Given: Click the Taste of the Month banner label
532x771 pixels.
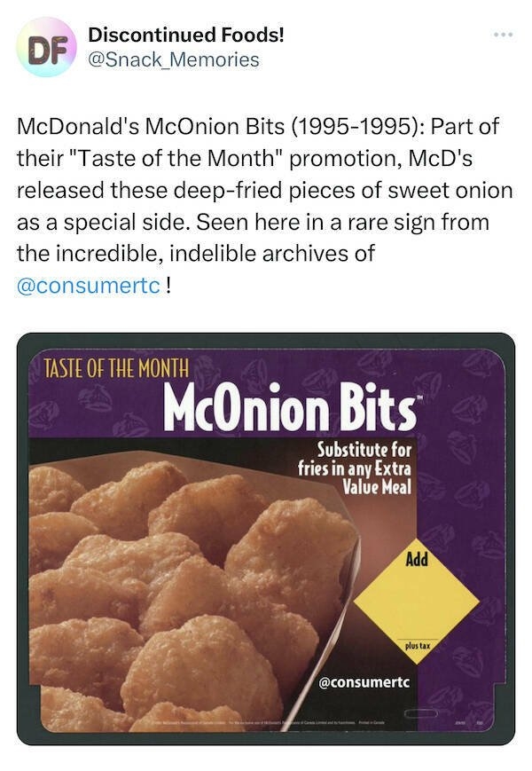Looking at the screenshot, I should 116,366.
